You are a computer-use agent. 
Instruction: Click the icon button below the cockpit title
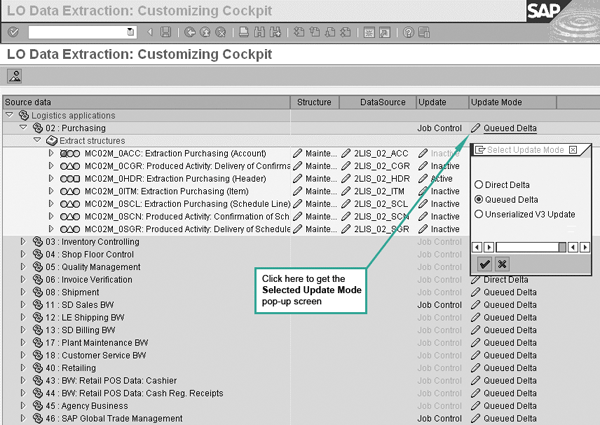16,76
